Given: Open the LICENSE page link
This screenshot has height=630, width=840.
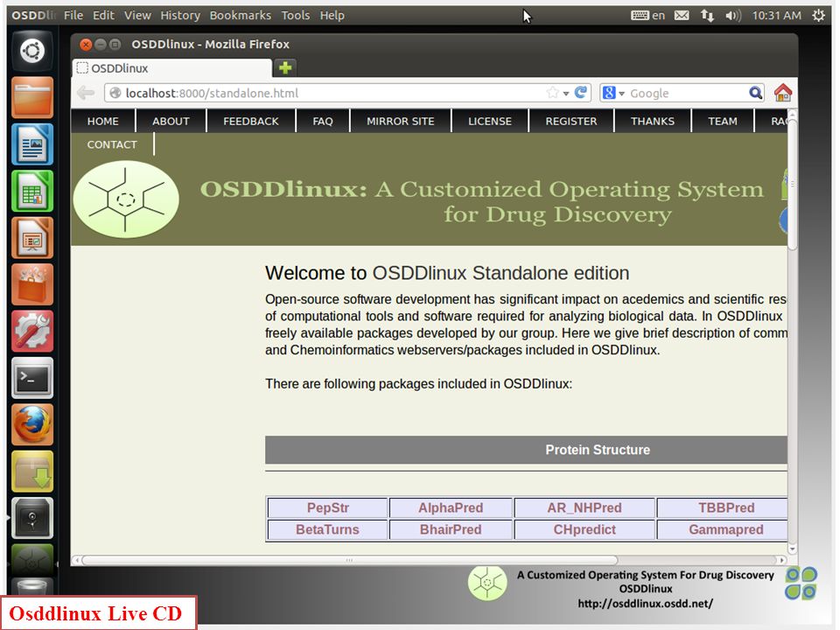Looking at the screenshot, I should pos(490,121).
